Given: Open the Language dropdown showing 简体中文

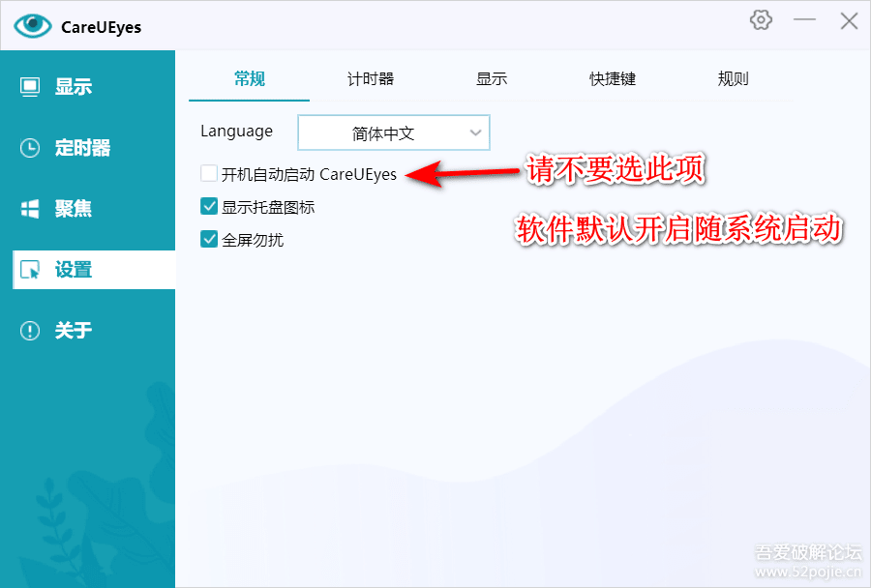Looking at the screenshot, I should pos(383,133).
